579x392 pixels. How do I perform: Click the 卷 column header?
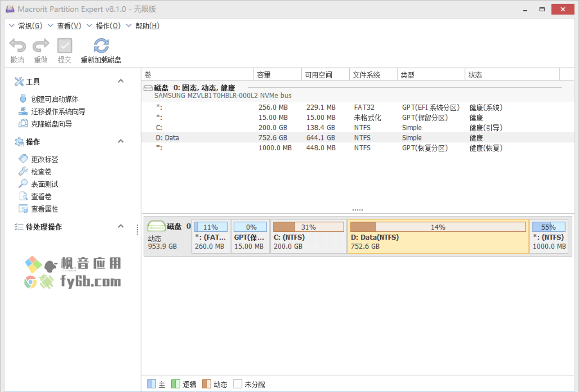coord(198,75)
